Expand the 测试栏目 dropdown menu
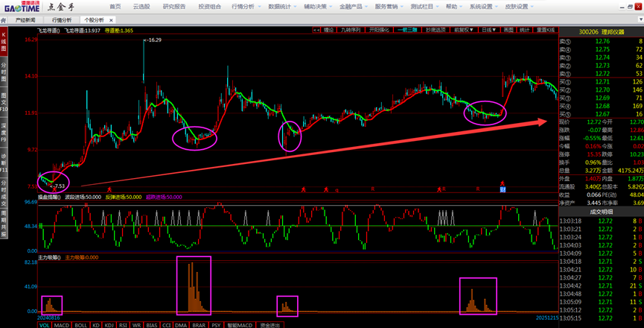 tap(425, 7)
